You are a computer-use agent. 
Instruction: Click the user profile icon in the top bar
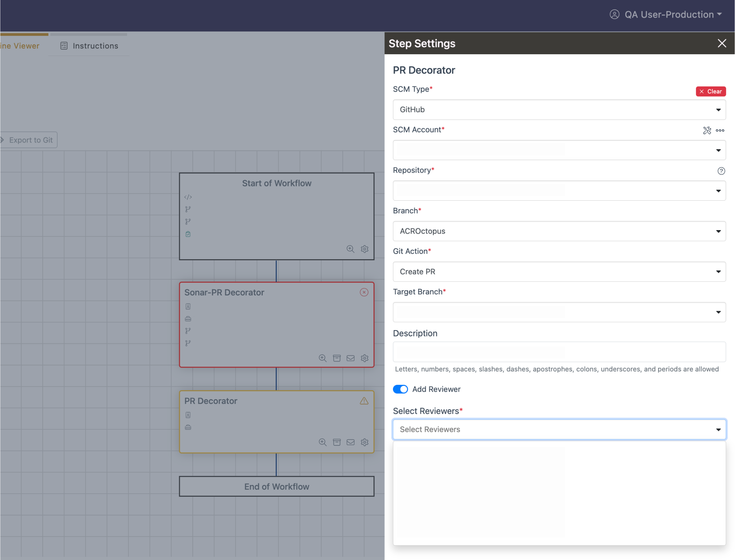[614, 14]
